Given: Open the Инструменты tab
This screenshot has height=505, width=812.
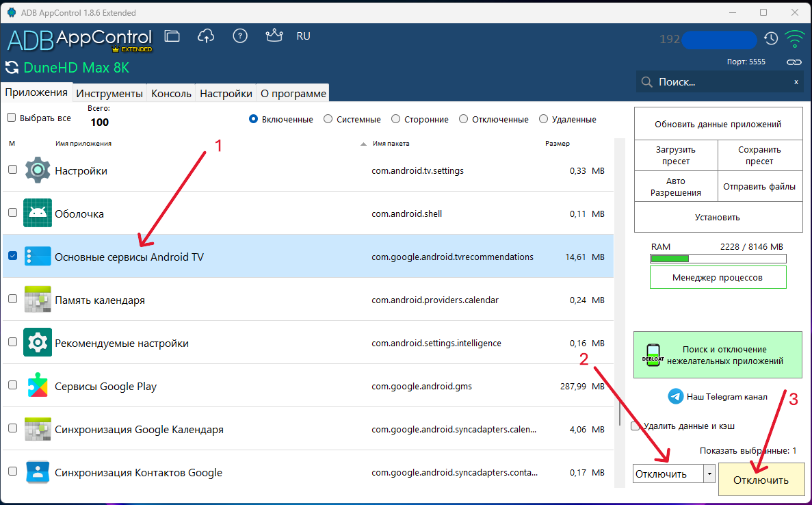Looking at the screenshot, I should pos(109,93).
